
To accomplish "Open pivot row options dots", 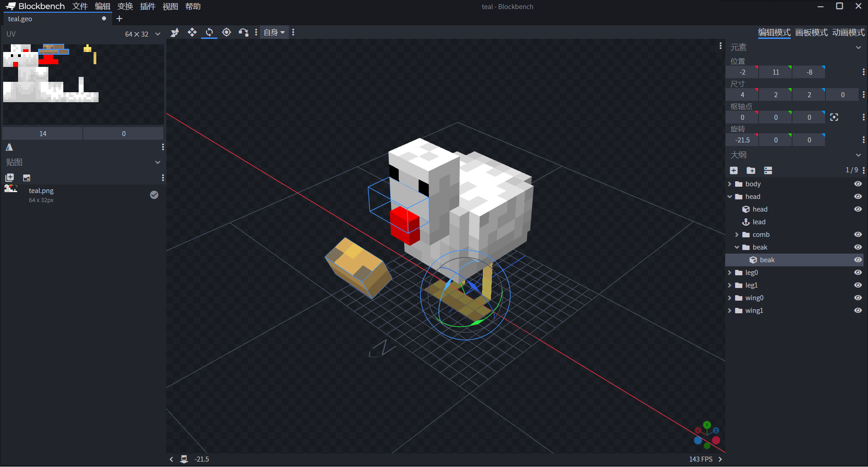I will tap(863, 118).
